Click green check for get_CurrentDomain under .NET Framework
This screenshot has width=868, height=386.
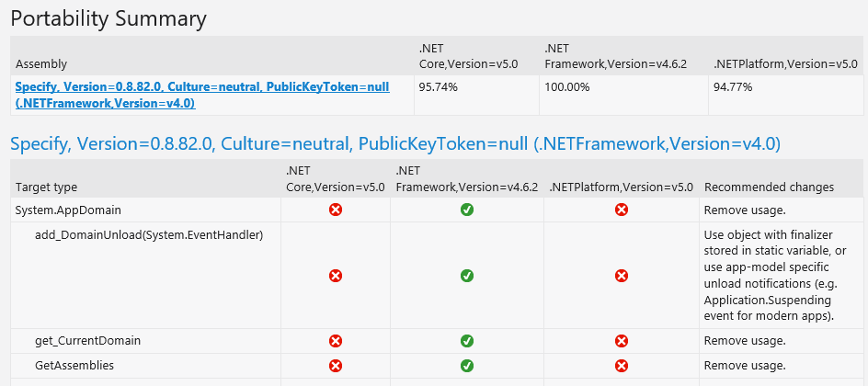467,341
